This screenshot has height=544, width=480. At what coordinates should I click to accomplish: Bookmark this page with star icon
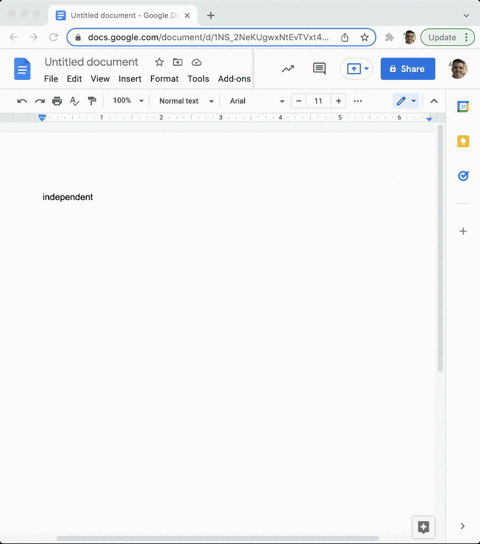(x=364, y=37)
